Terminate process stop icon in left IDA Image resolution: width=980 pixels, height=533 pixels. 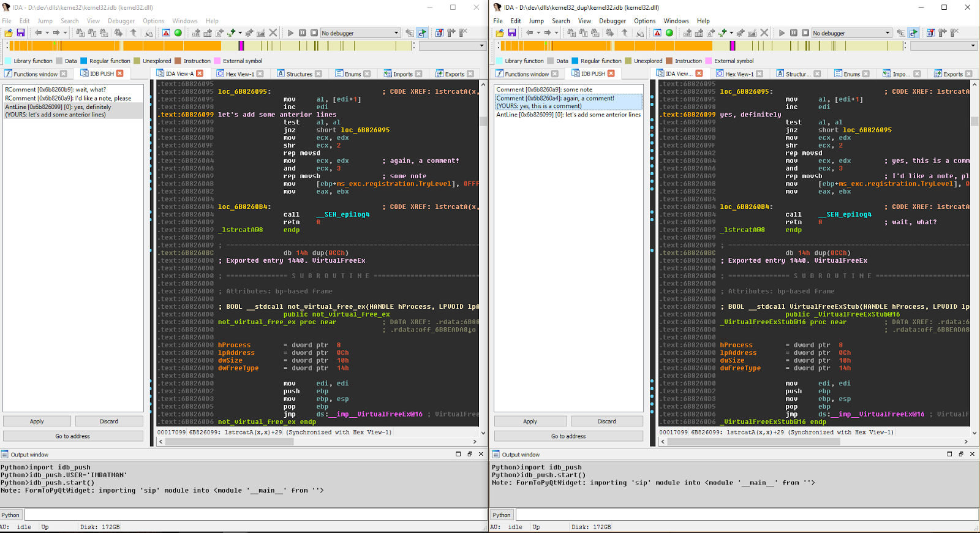coord(314,33)
